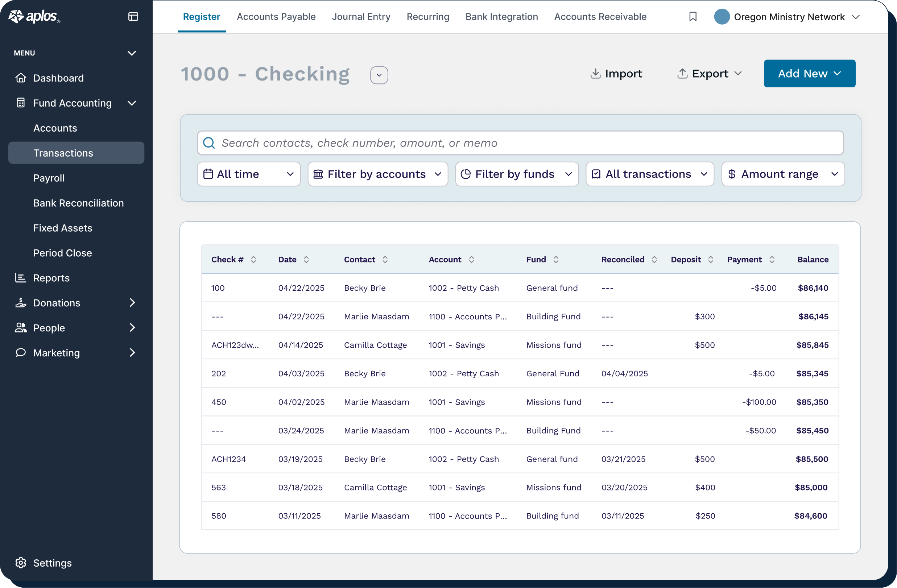Screen dimensions: 897x588
Task: Switch to the Journal Entry tab
Action: 361,17
